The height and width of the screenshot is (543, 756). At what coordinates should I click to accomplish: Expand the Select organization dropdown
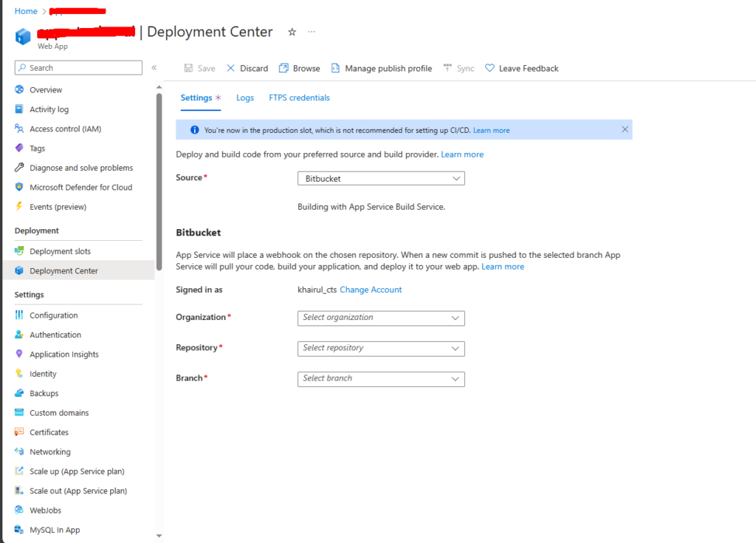[x=380, y=318]
